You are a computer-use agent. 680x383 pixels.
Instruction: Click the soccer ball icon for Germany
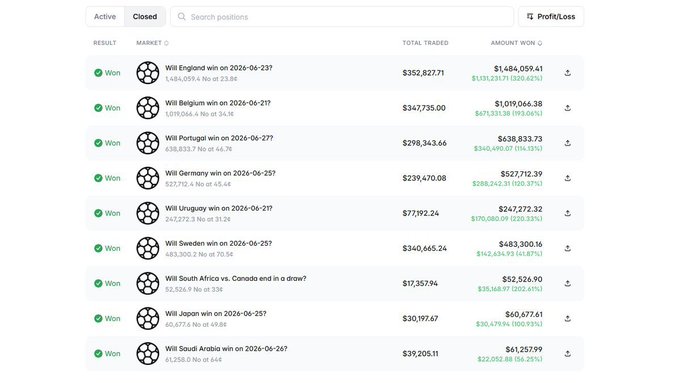point(147,178)
